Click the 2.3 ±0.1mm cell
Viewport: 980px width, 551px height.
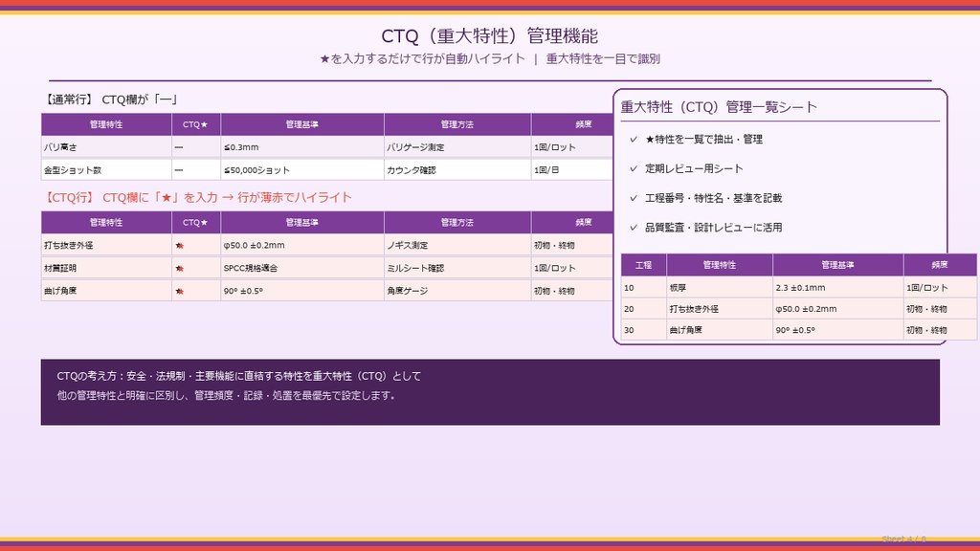point(838,288)
